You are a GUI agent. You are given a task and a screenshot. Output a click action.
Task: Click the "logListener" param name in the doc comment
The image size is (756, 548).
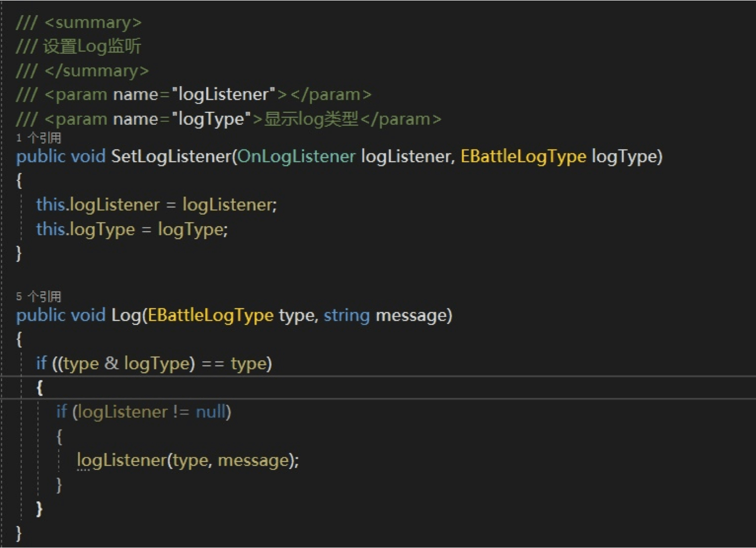(x=223, y=95)
